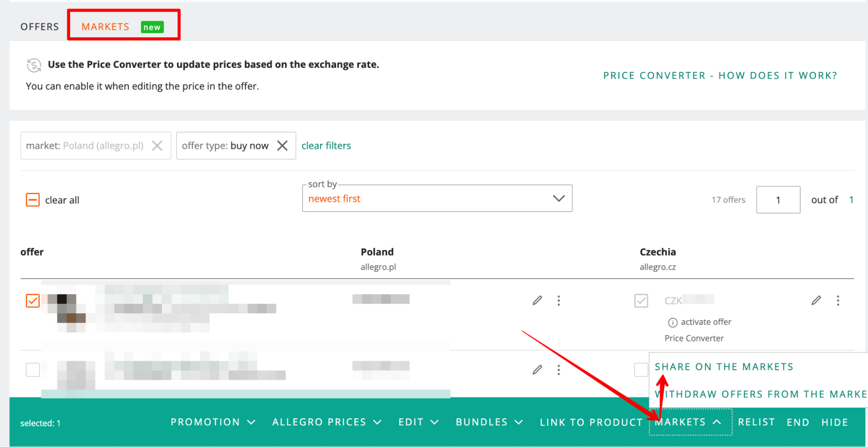Click the pencil edit icon in Czechia column

point(816,300)
